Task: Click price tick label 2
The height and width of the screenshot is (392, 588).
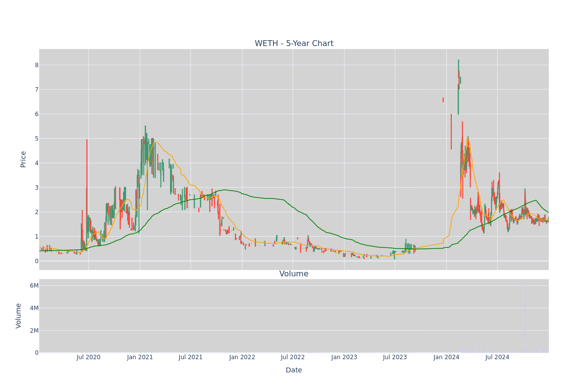Action: [x=36, y=212]
